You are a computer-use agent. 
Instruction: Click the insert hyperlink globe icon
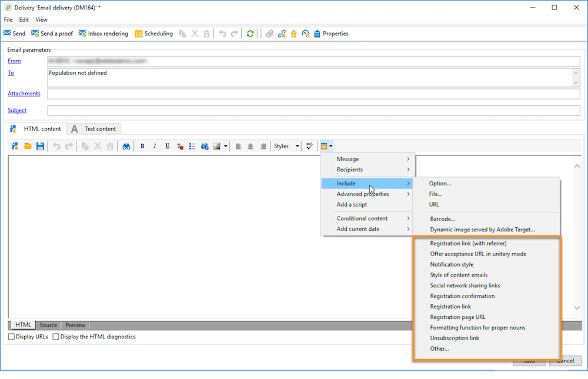(x=205, y=147)
